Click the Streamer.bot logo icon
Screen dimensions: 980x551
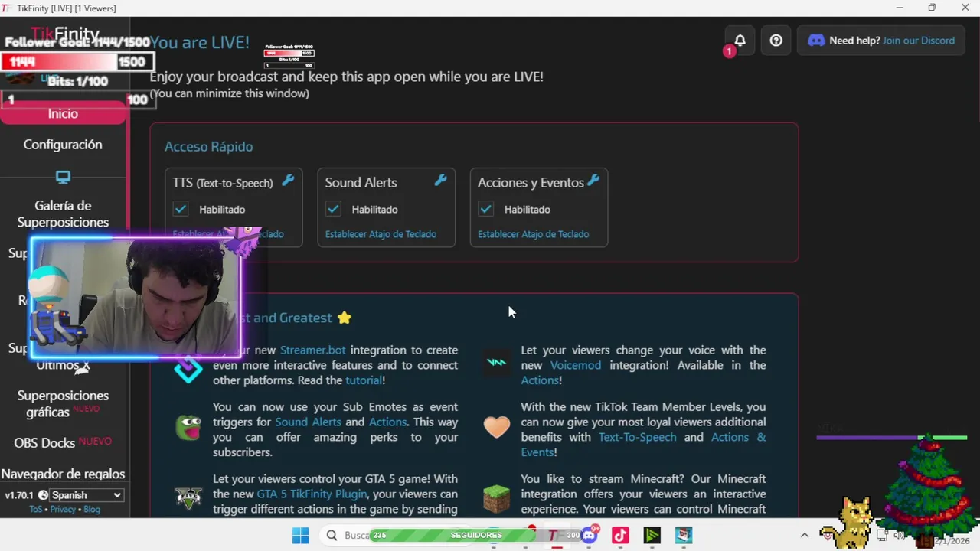(188, 368)
